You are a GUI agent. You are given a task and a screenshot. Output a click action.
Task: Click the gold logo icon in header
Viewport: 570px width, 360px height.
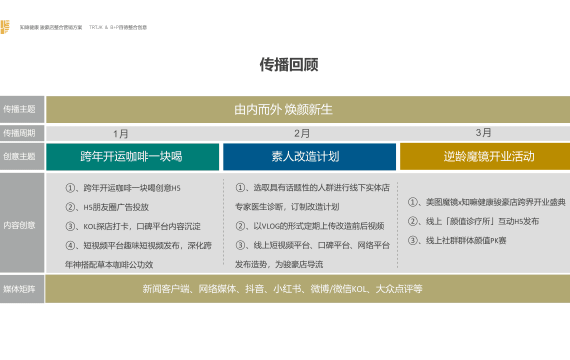(x=5, y=27)
